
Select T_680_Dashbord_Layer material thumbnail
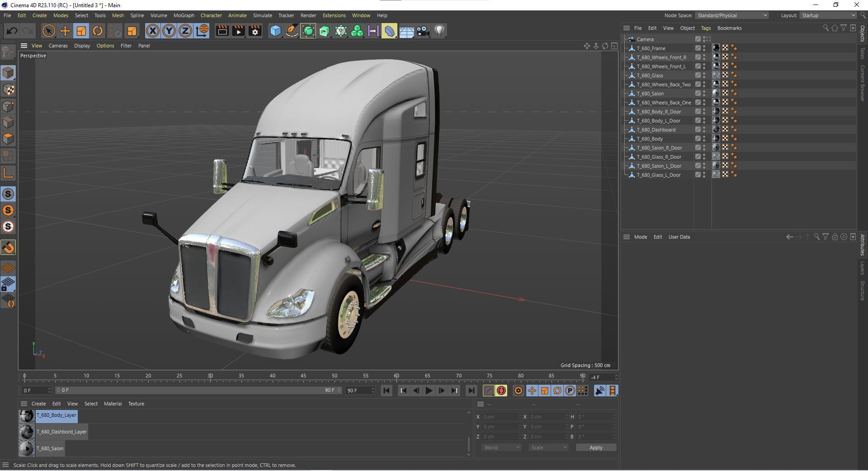[x=27, y=432]
